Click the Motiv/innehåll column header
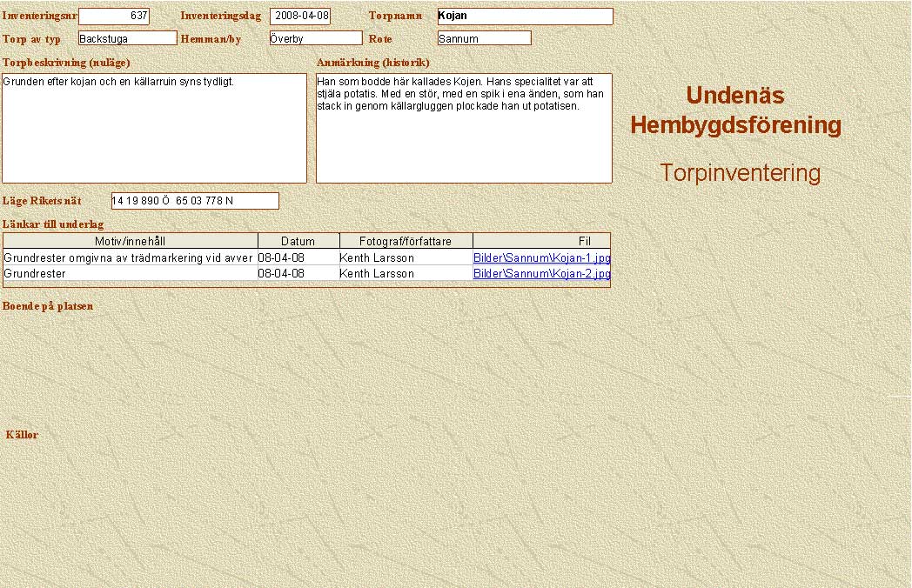 point(131,241)
